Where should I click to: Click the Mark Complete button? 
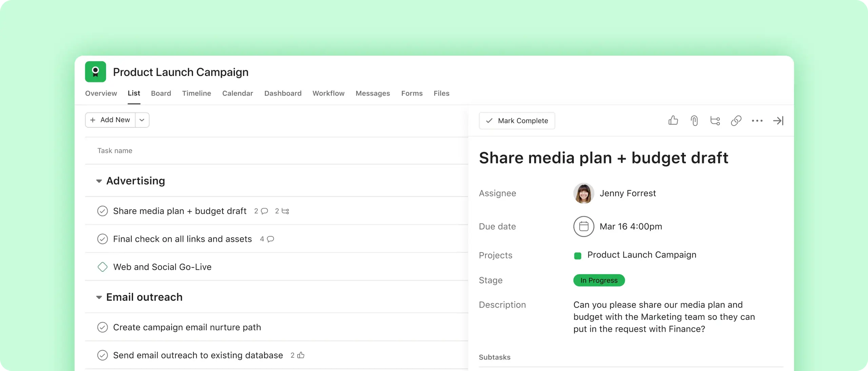click(x=517, y=121)
